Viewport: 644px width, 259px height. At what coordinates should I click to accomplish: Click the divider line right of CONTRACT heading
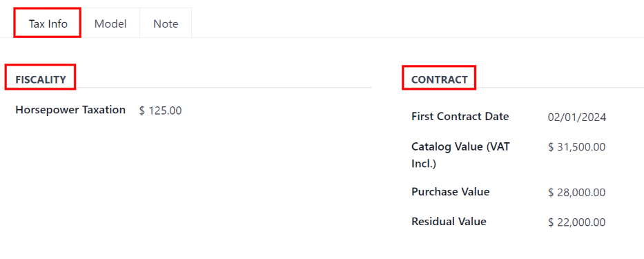click(560, 88)
